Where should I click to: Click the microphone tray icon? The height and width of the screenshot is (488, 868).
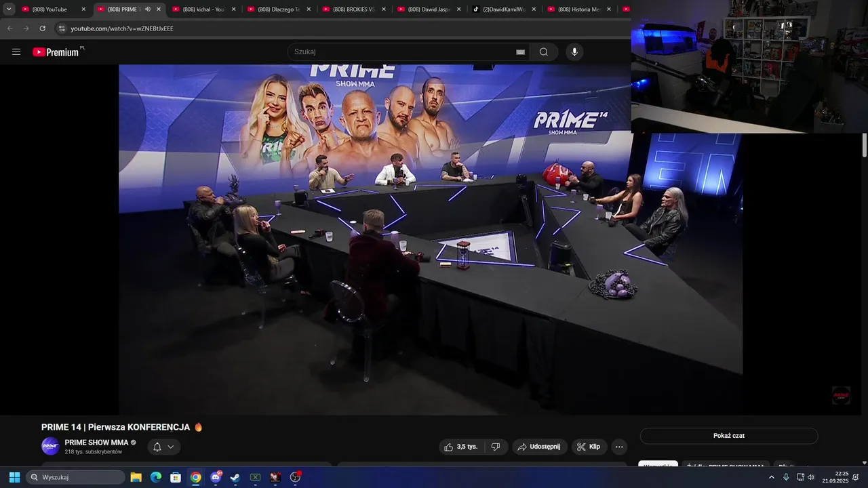[786, 477]
